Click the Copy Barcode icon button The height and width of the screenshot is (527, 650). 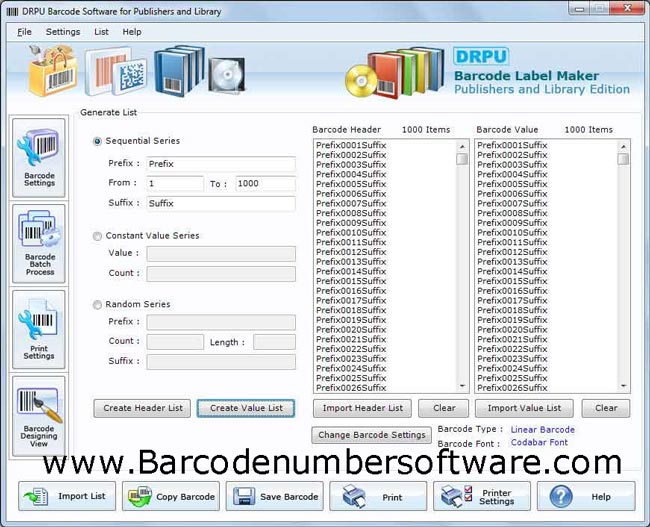[x=171, y=496]
